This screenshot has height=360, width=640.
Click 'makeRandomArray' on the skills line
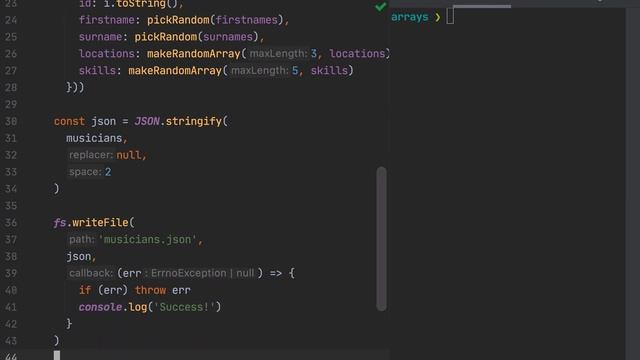pyautogui.click(x=175, y=71)
